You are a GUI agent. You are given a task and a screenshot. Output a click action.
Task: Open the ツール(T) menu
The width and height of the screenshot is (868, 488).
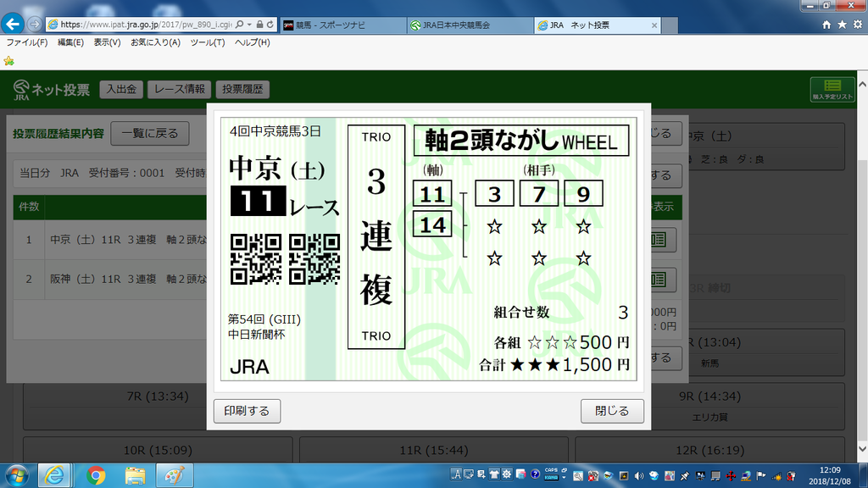[208, 42]
